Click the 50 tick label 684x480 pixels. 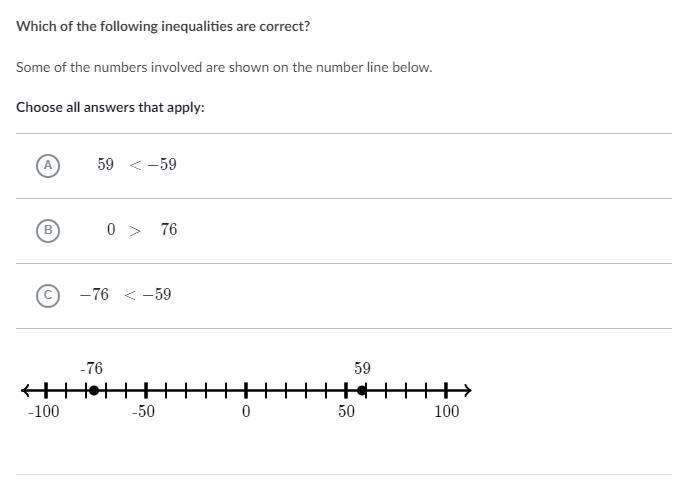click(x=346, y=412)
